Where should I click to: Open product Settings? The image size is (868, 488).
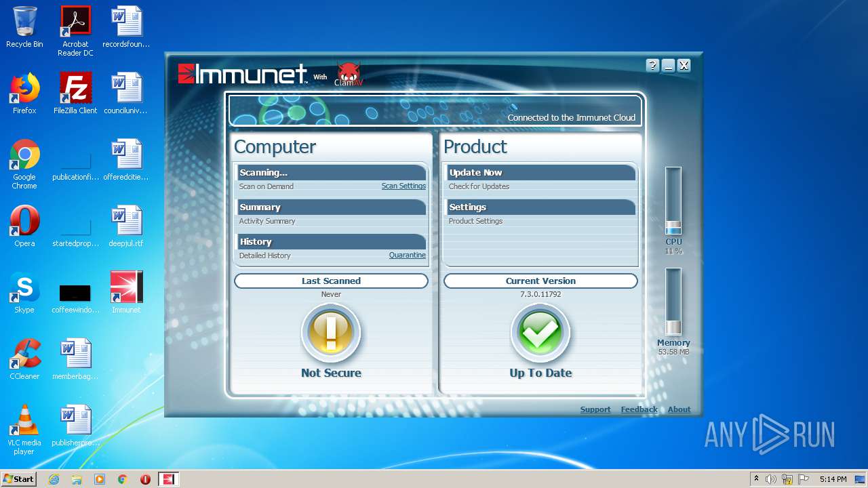pyautogui.click(x=541, y=207)
